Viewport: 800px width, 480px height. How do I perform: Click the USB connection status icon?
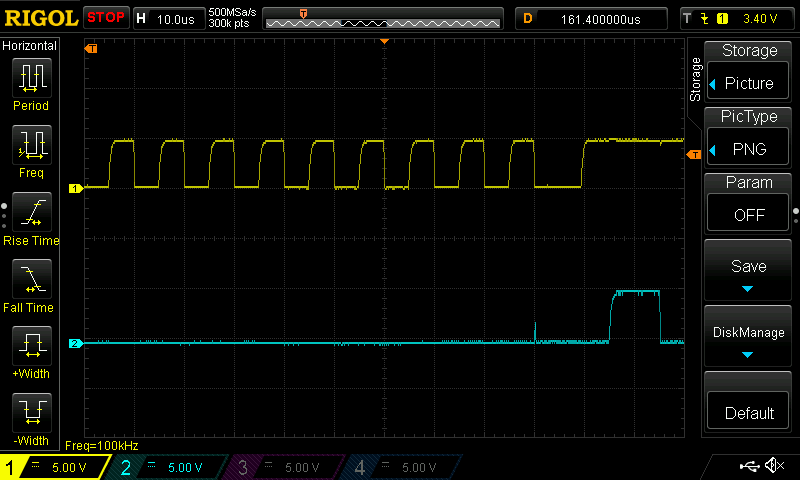coord(749,465)
